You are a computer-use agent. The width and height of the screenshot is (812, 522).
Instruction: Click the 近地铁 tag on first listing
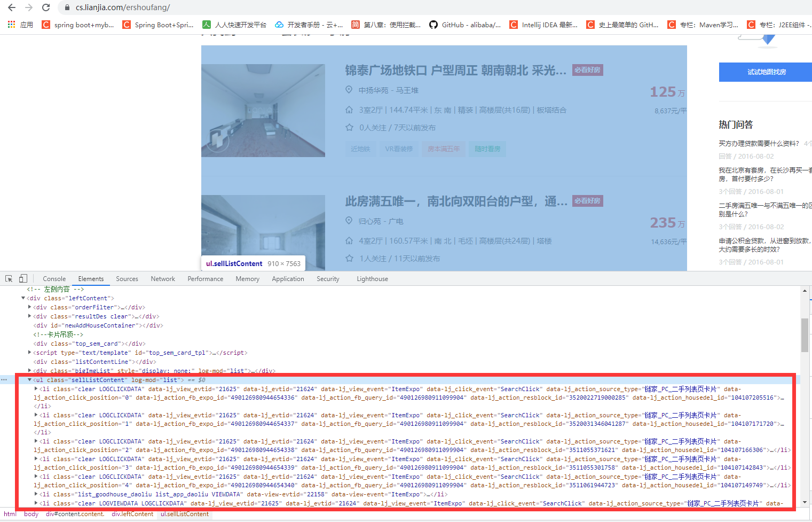click(x=360, y=149)
